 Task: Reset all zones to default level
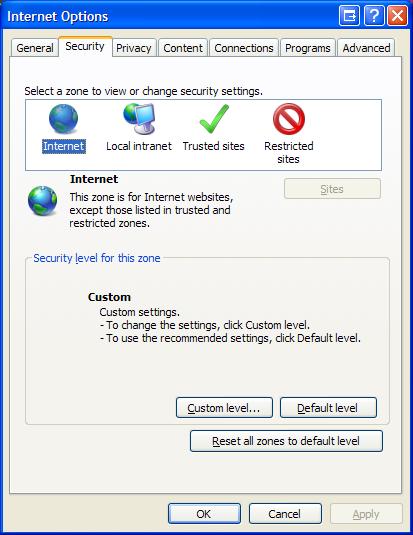[286, 441]
